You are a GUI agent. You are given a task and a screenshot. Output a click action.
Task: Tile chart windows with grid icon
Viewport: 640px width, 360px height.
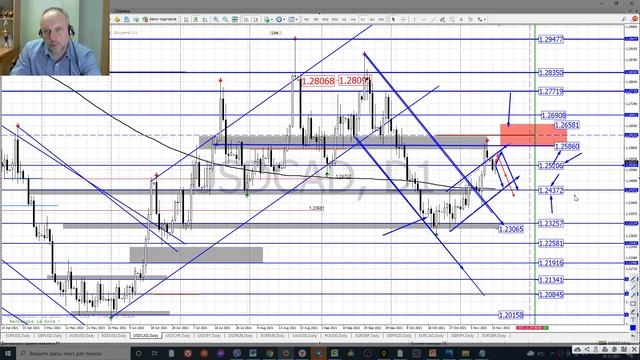(235, 19)
